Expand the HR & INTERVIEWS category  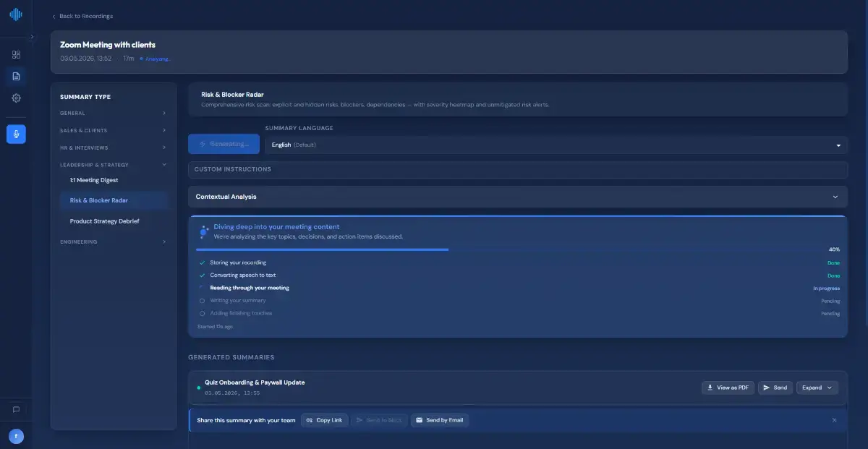click(113, 147)
